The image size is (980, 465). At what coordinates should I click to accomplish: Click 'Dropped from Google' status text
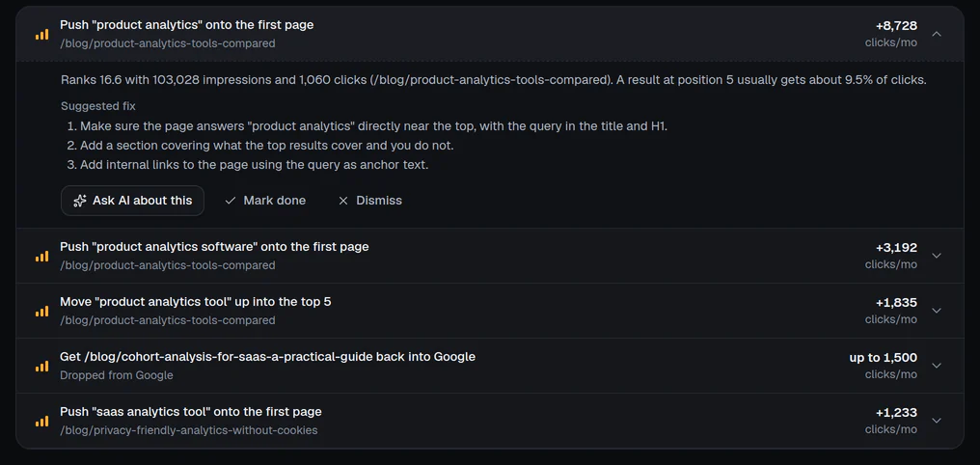tap(117, 375)
